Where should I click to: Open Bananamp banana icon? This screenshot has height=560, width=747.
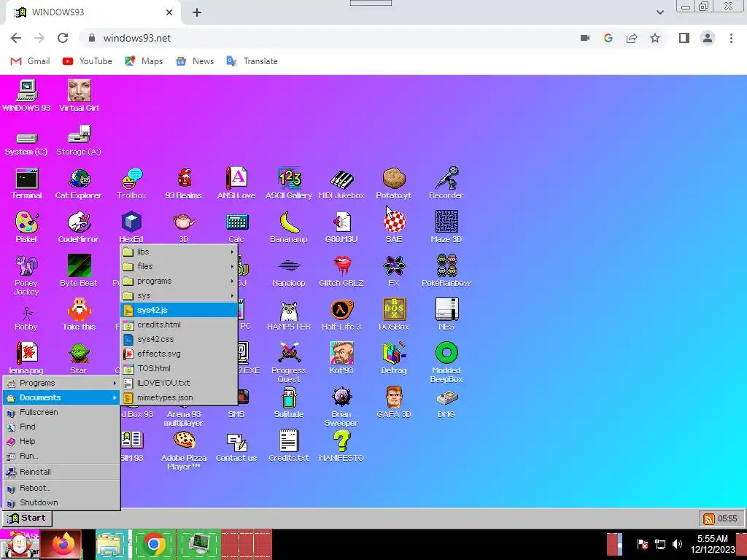289,227
